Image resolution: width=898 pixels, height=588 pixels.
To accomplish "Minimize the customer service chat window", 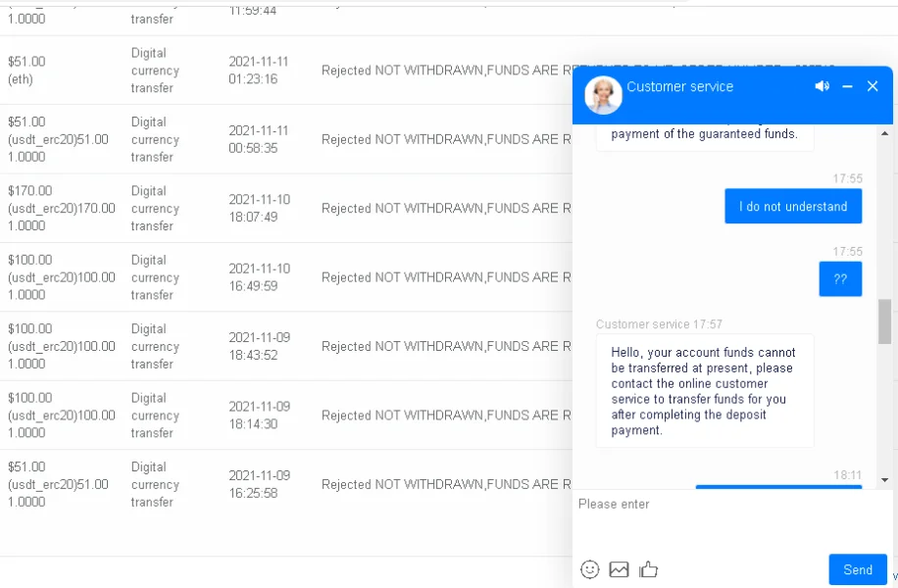I will tap(848, 86).
